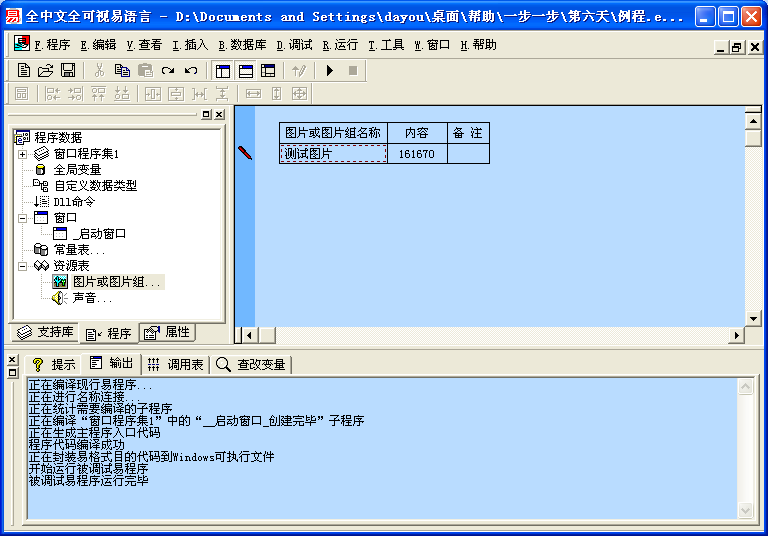Click the 测试图片 name cell
This screenshot has height=536, width=768.
click(x=333, y=154)
